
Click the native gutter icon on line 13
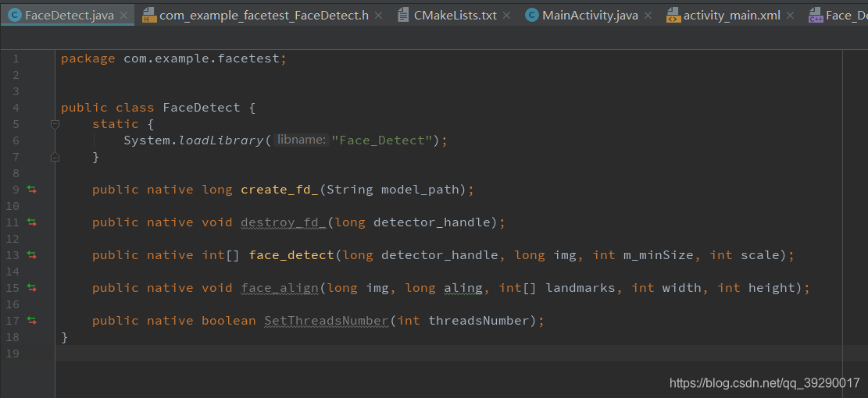click(x=32, y=255)
